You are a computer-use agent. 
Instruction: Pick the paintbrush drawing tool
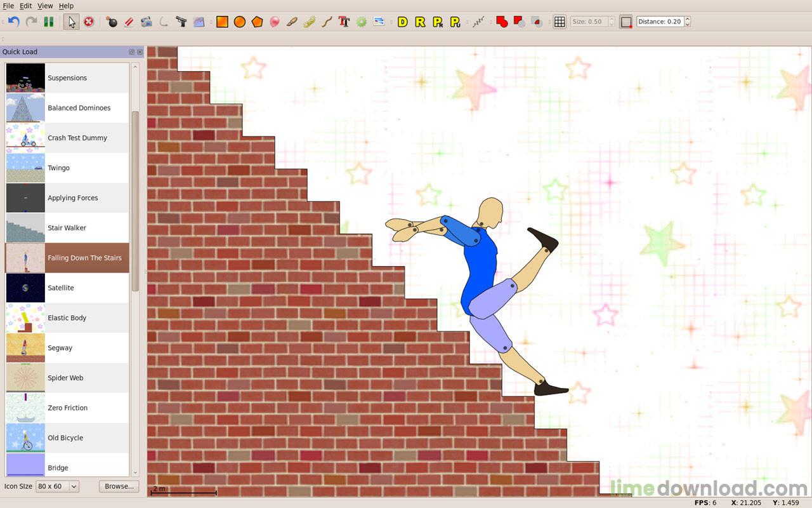pyautogui.click(x=292, y=22)
